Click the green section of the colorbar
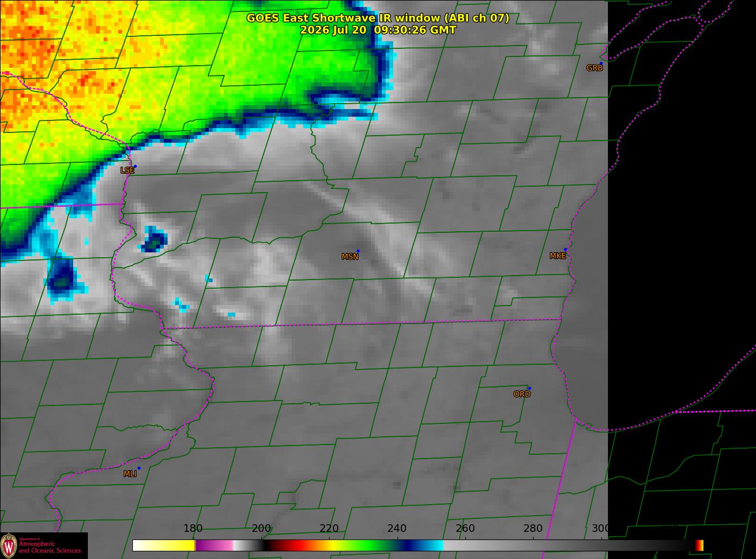The height and width of the screenshot is (559, 756). pyautogui.click(x=369, y=545)
